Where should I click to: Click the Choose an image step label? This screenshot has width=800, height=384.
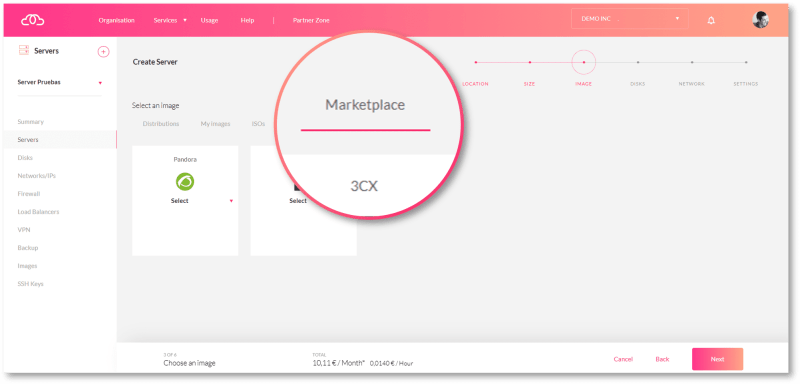coord(189,363)
